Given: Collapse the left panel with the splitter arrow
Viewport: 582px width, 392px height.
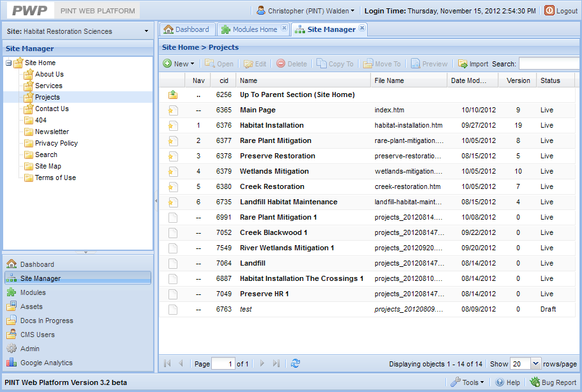Looking at the screenshot, I should click(156, 201).
